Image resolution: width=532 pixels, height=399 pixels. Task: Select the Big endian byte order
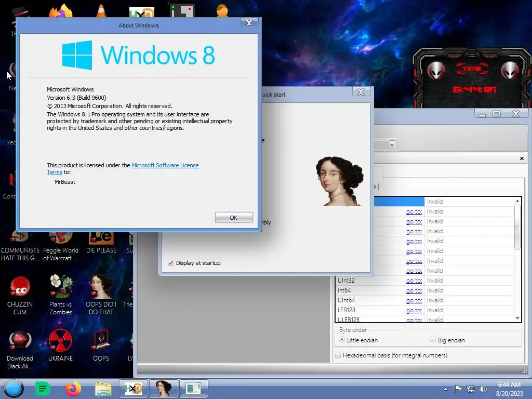click(433, 340)
